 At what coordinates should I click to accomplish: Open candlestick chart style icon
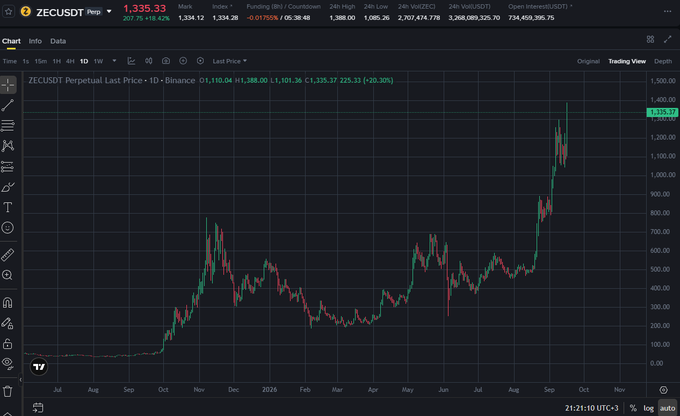pyautogui.click(x=148, y=61)
